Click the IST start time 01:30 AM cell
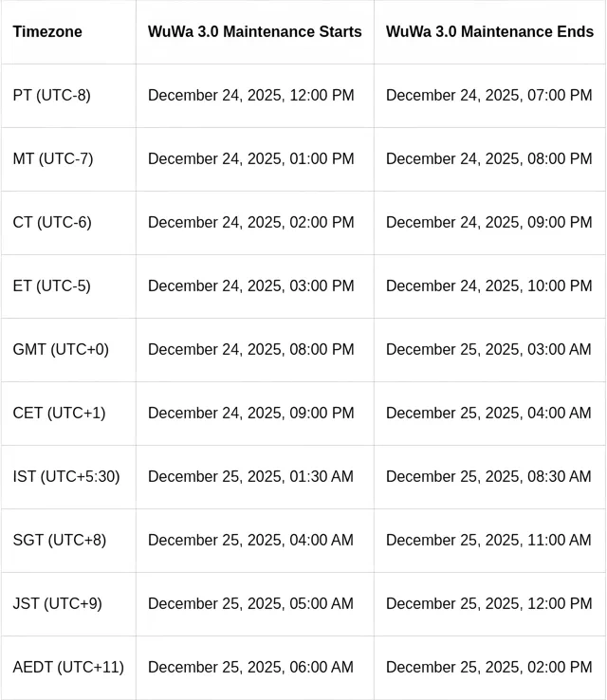 [250, 477]
